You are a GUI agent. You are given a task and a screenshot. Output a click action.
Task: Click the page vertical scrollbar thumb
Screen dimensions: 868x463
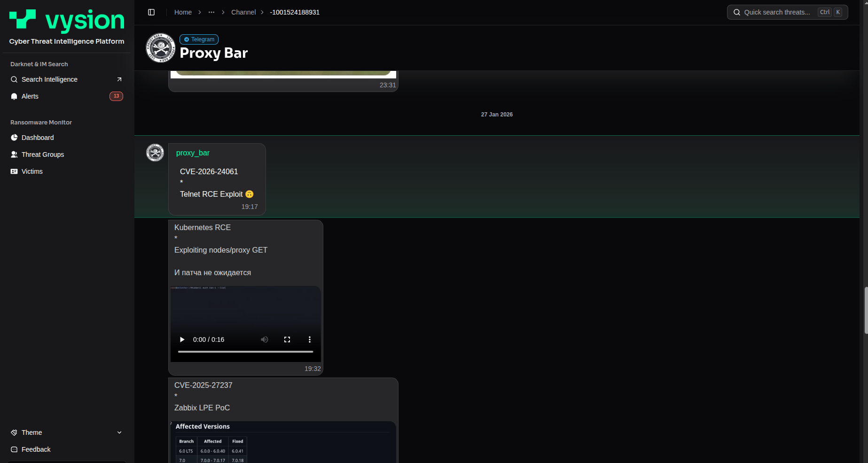coord(866,310)
